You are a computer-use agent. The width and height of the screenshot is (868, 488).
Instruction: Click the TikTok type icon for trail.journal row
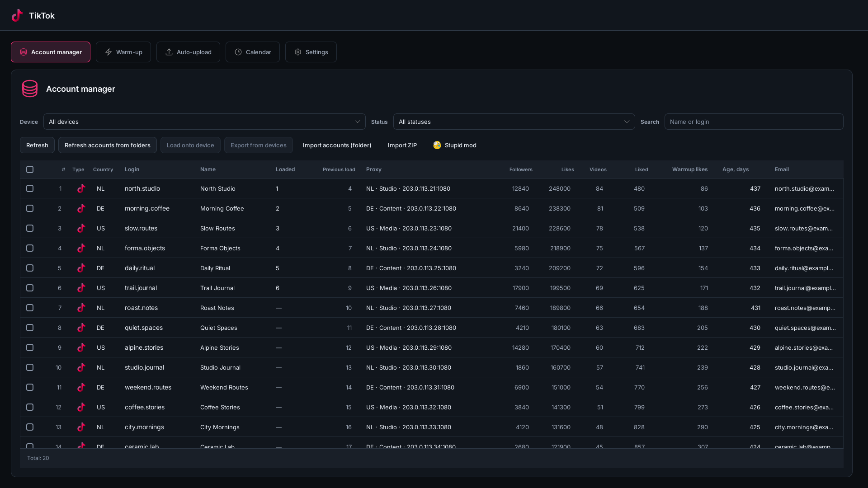[x=81, y=288]
